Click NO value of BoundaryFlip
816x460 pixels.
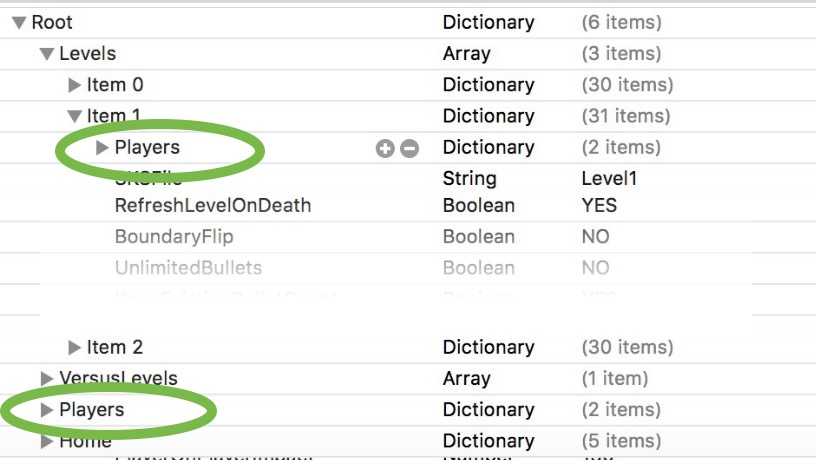tap(595, 237)
